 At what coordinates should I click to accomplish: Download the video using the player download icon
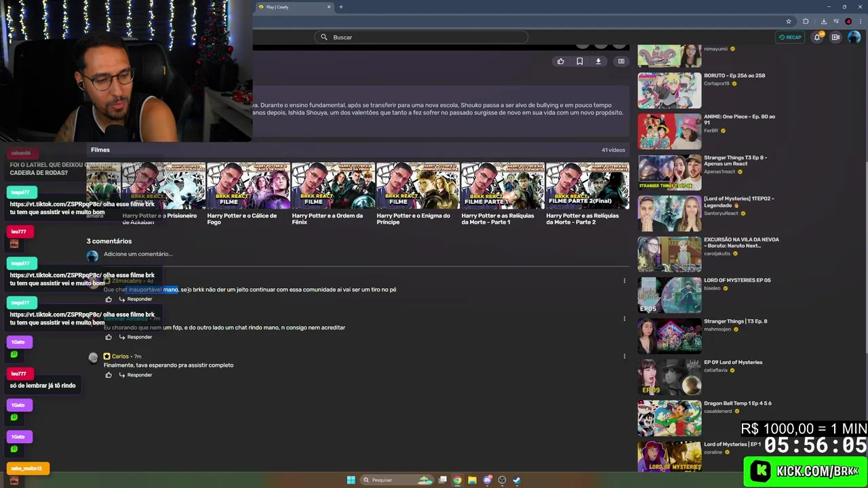tap(598, 61)
